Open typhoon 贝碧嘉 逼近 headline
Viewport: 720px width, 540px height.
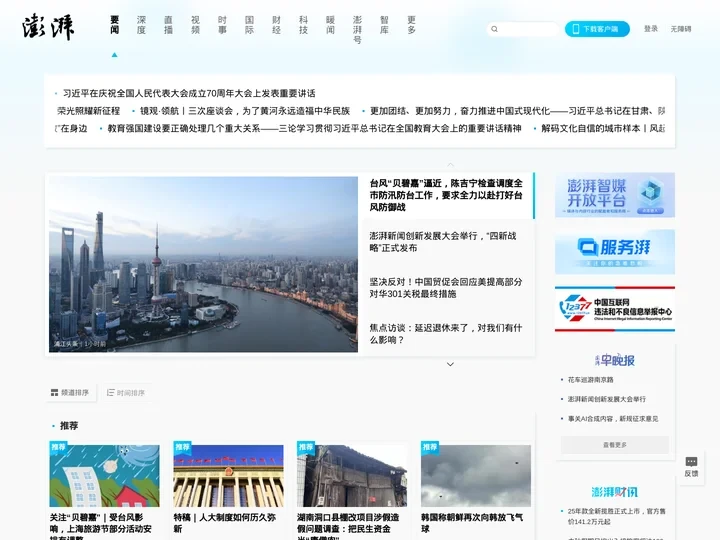point(446,195)
